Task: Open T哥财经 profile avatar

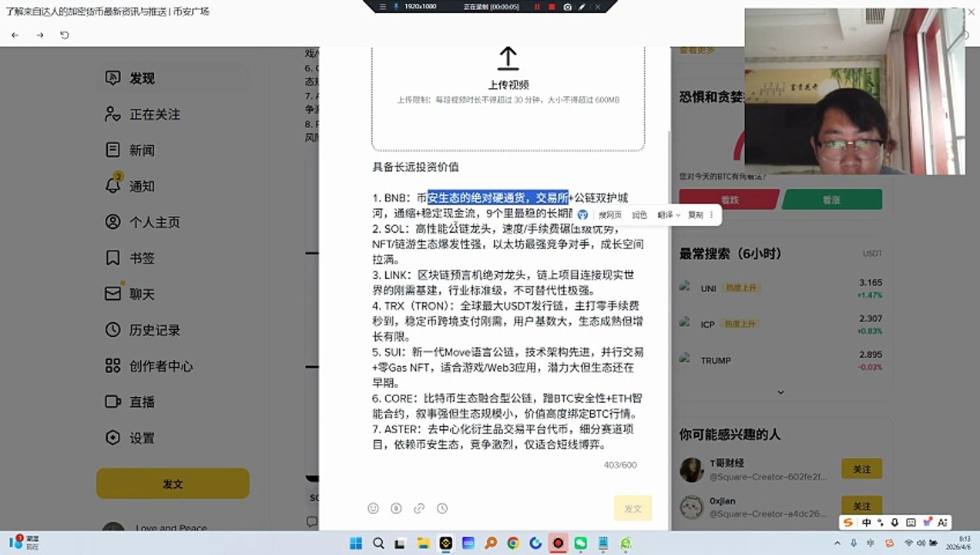Action: pyautogui.click(x=691, y=469)
